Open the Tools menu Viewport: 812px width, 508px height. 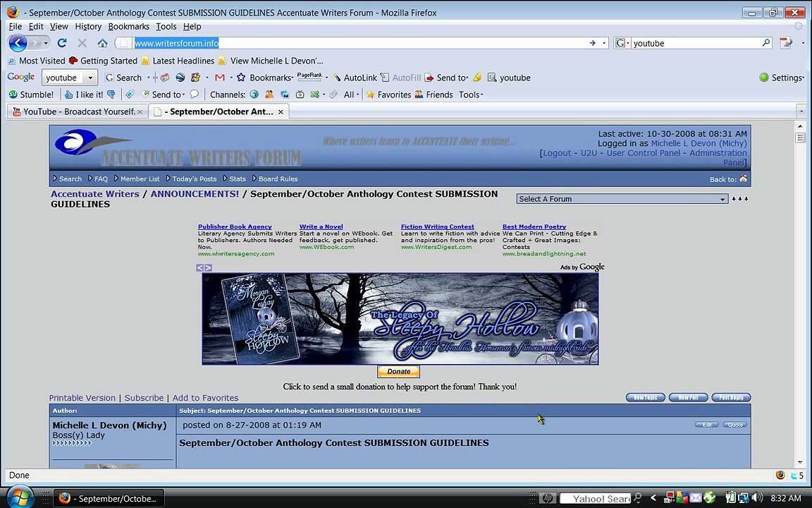166,26
